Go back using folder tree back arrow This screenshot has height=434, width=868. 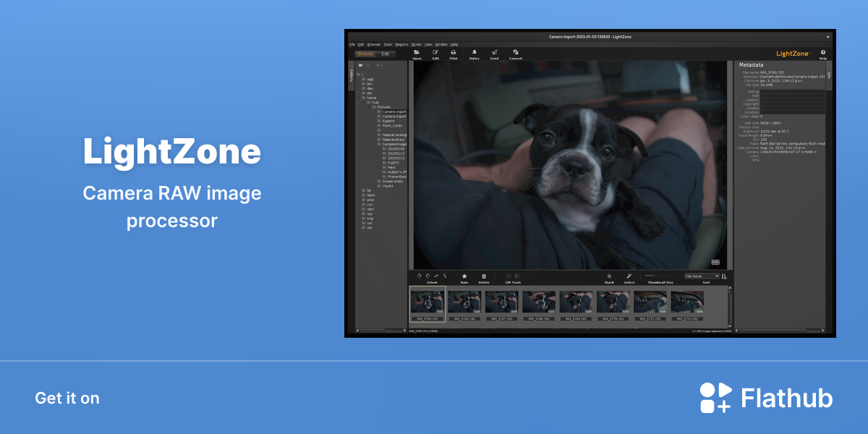360,65
